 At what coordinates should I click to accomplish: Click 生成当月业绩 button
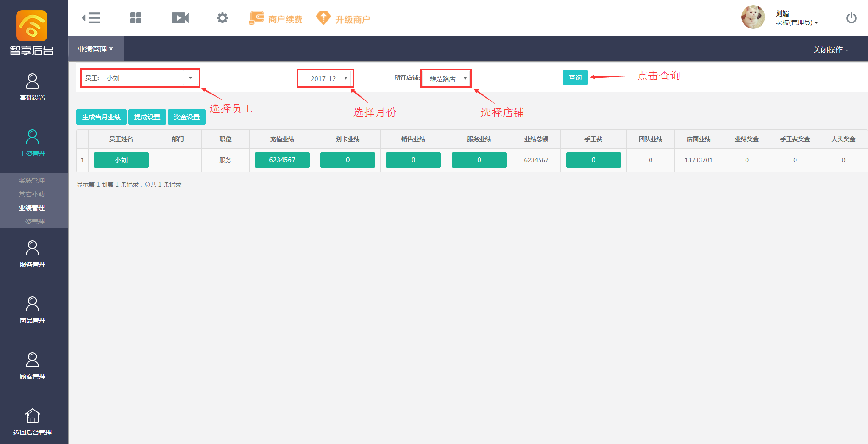[x=101, y=117]
